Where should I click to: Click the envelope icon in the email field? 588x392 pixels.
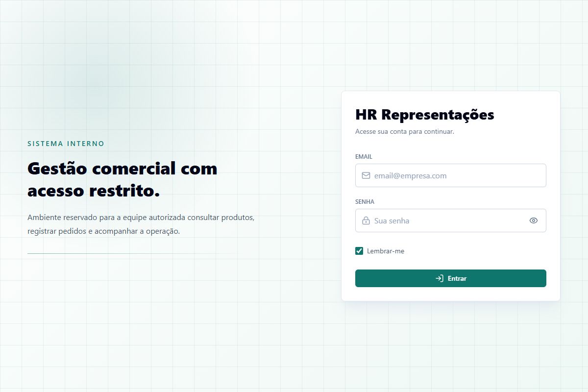(x=366, y=175)
